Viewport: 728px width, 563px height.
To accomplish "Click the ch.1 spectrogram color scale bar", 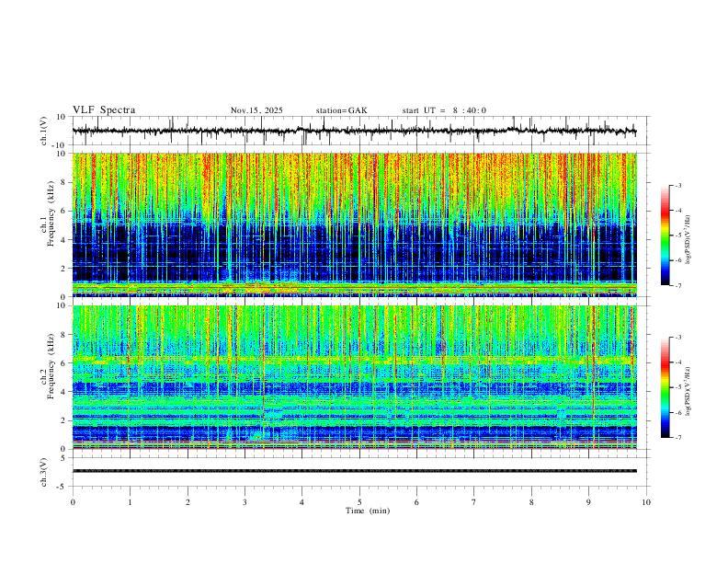I will [x=665, y=236].
